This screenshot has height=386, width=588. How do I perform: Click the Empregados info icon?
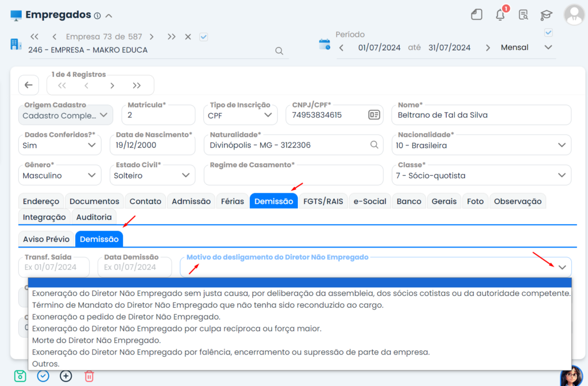pyautogui.click(x=98, y=16)
